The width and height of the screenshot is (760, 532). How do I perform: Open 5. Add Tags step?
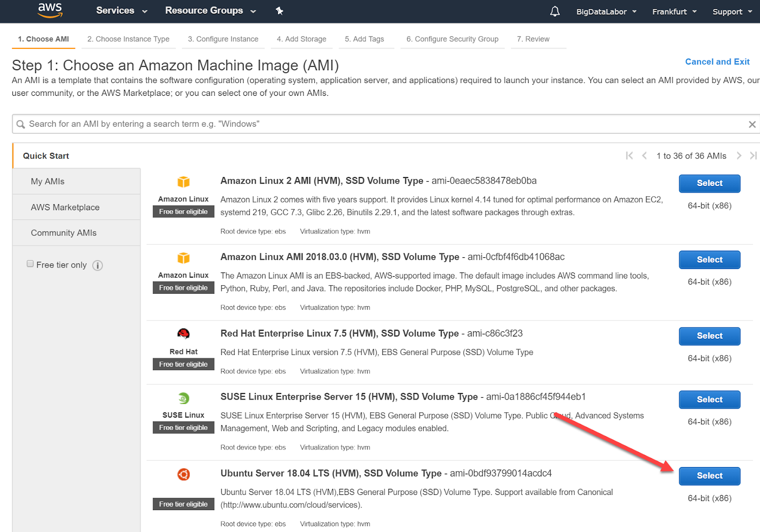click(364, 39)
